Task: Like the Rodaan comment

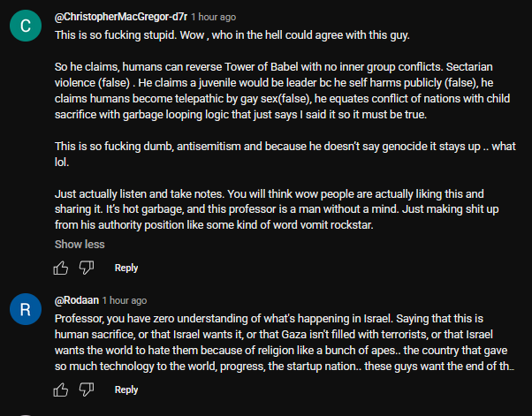Action: pos(61,390)
